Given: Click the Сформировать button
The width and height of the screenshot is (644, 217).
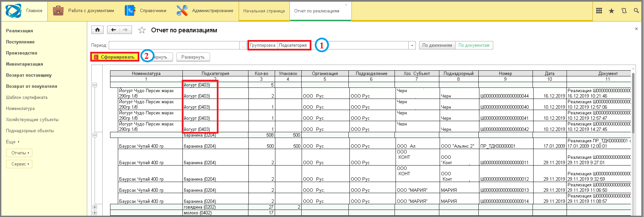Looking at the screenshot, I should (x=115, y=57).
